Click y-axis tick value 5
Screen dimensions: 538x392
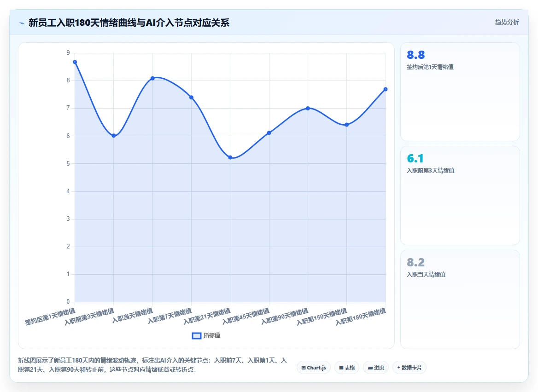tap(68, 163)
